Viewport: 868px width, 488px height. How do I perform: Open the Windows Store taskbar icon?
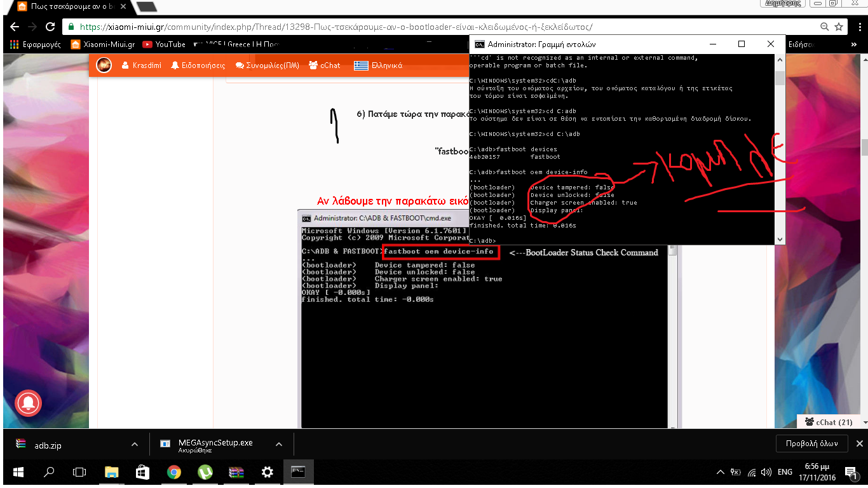click(143, 472)
